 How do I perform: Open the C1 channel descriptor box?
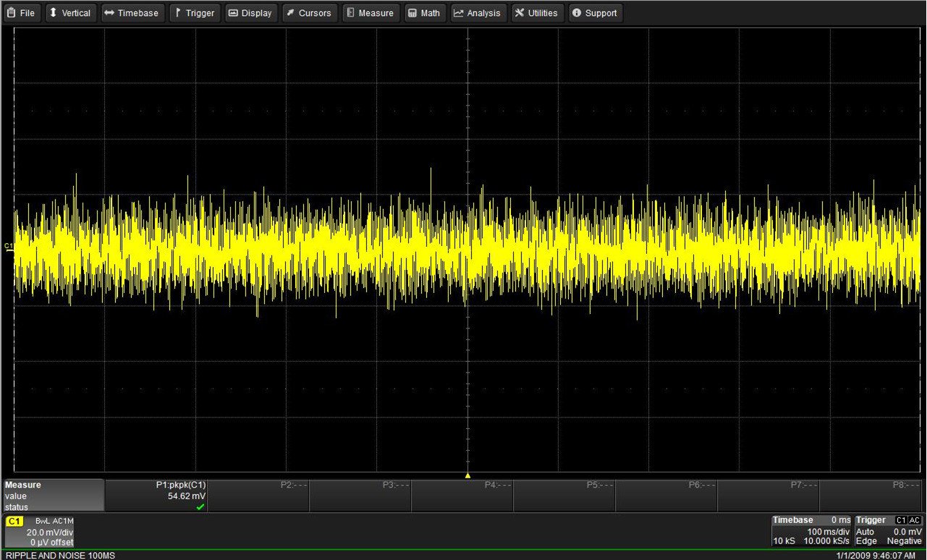pyautogui.click(x=40, y=532)
